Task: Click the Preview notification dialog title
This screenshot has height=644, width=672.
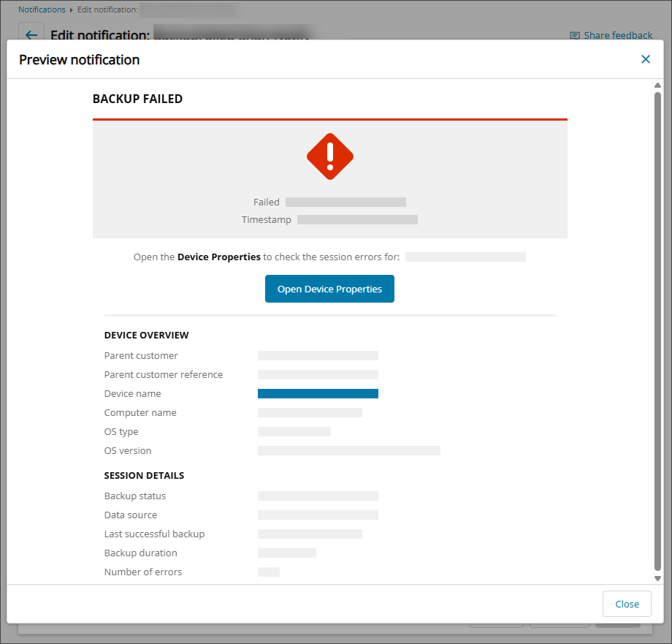Action: point(79,60)
